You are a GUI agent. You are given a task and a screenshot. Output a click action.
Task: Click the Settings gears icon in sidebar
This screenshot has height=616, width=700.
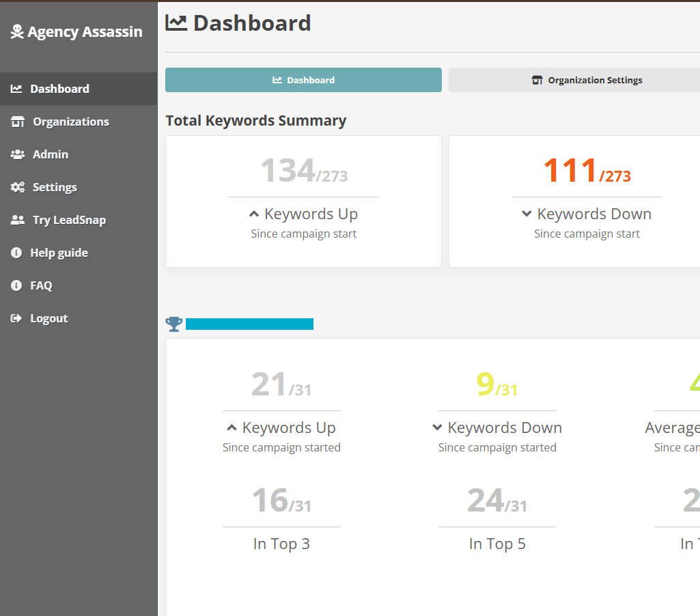[x=18, y=187]
